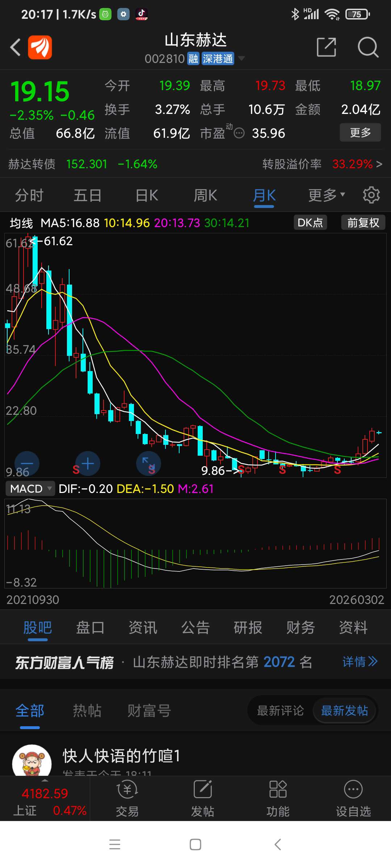Open the 更多 chart period dropdown
This screenshot has height=868, width=391.
(x=327, y=195)
